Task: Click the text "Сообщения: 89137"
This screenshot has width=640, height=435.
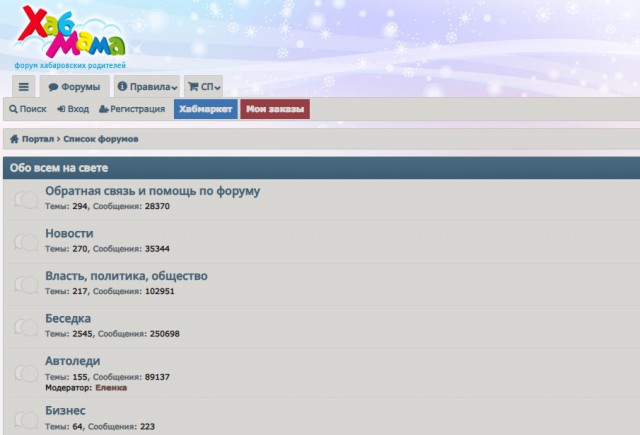Action: (131, 377)
